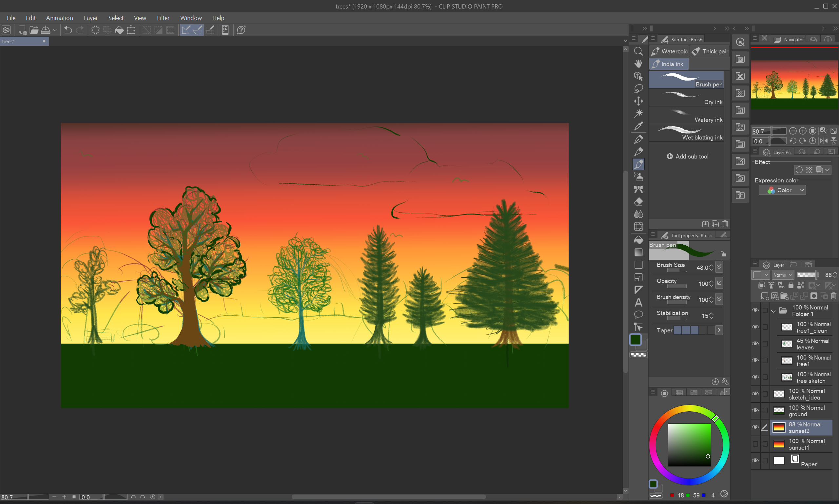Open the Expression color dropdown

(x=782, y=190)
